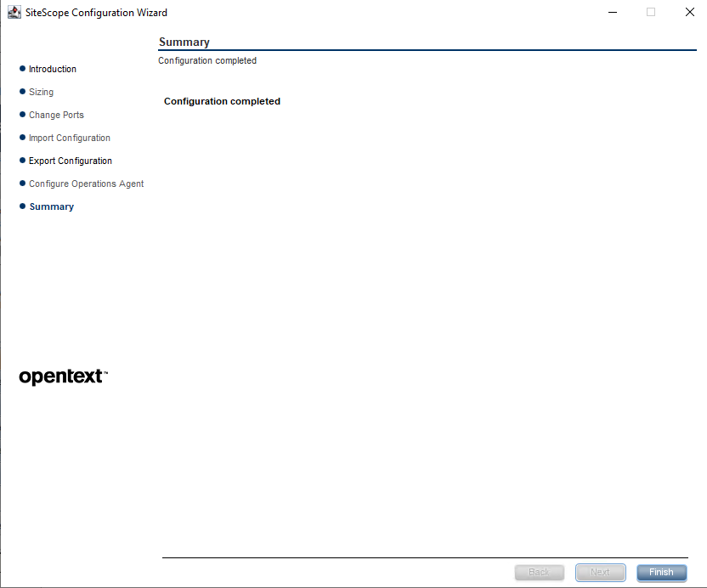
Task: Click the 'SiteScope Configuration Wizard' window title
Action: [x=96, y=13]
